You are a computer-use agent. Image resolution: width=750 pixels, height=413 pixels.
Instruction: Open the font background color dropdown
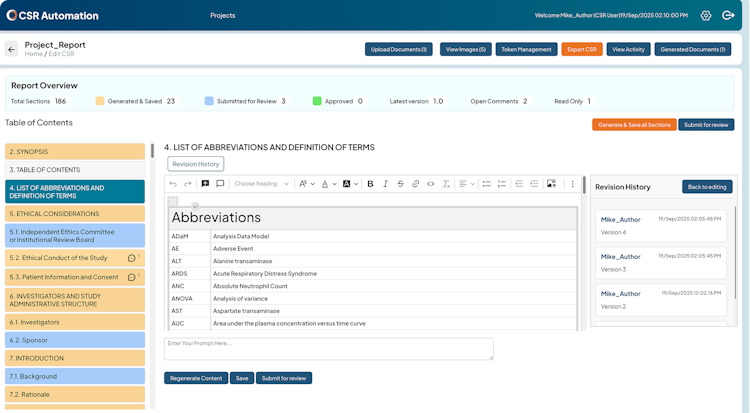point(351,184)
